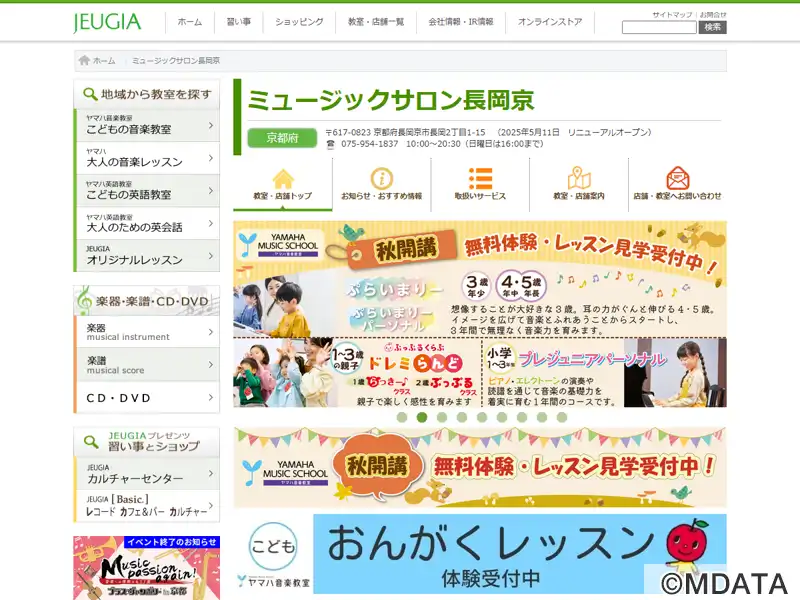Open the 秋開講 flag-decorated banner
The height and width of the screenshot is (600, 800).
(480, 468)
